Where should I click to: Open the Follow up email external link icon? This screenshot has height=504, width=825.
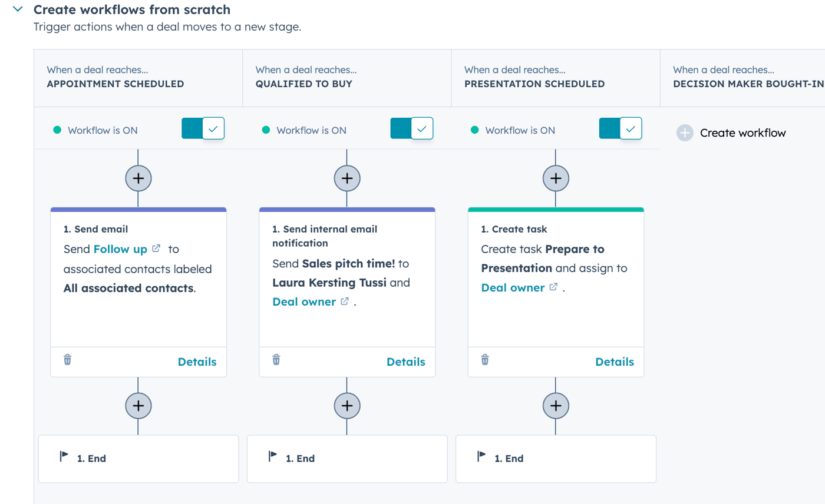156,248
